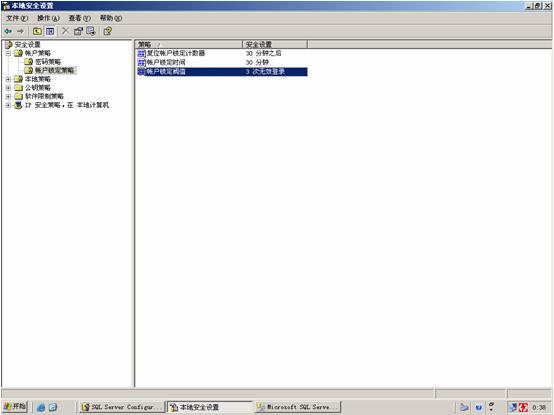Toggle the show/hide console tree icon
Viewport: 554px width, 415px height.
tap(50, 31)
